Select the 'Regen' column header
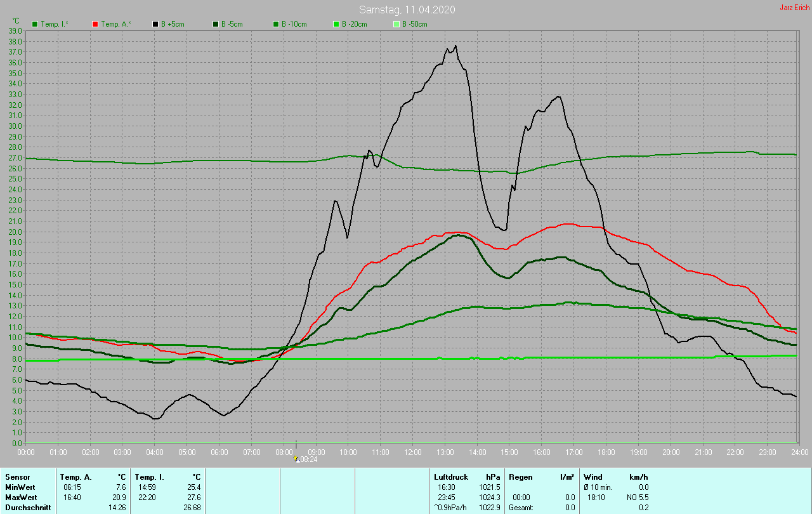Viewport: 812px width, 514px height. [x=521, y=477]
